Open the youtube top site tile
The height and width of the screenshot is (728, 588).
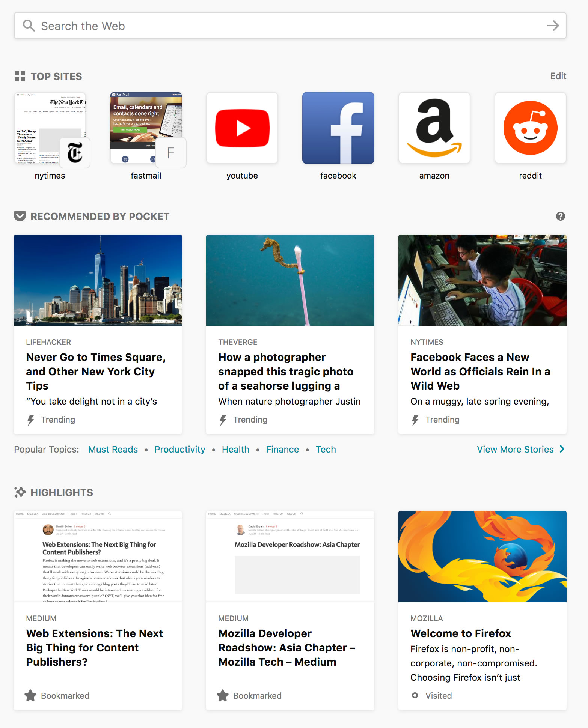point(242,128)
